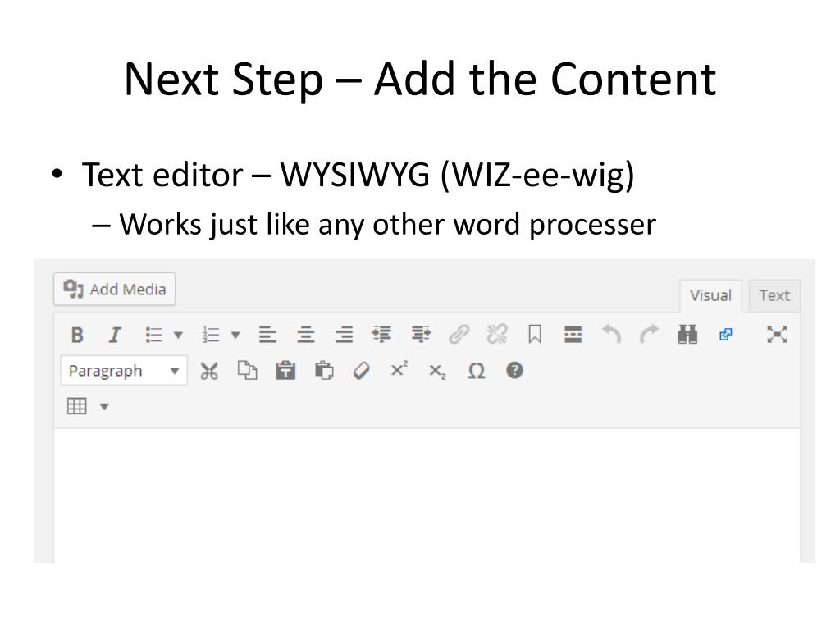
Task: Undo the last action
Action: click(611, 334)
